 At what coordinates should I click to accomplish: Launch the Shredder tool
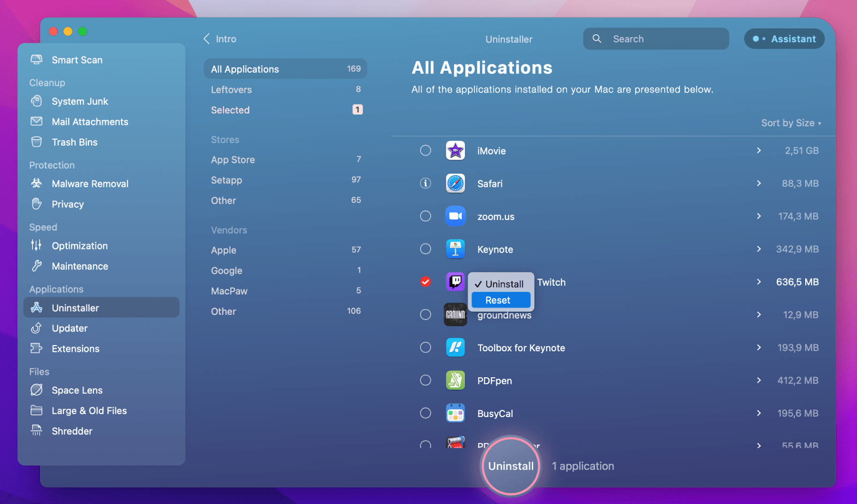pyautogui.click(x=72, y=431)
